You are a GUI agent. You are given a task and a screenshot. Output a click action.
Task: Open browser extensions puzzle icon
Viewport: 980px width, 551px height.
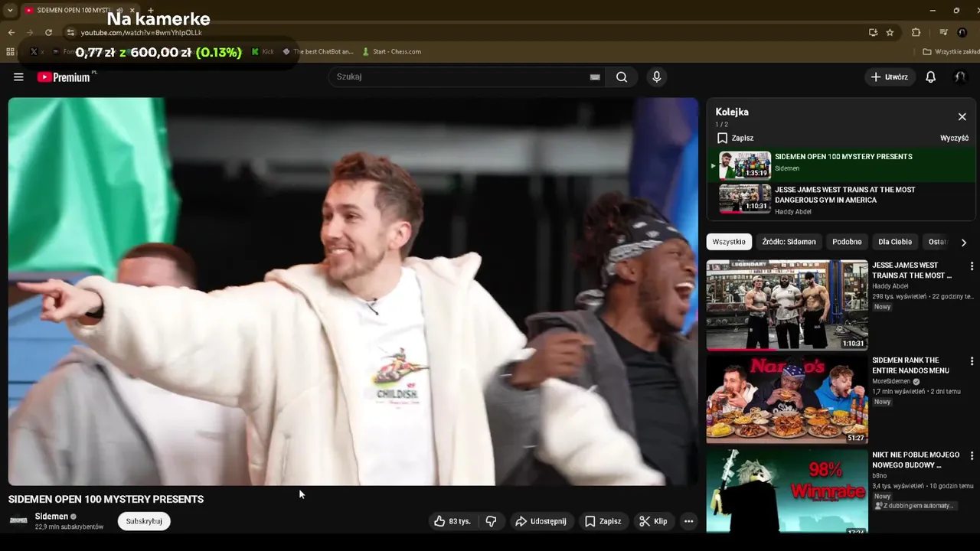(x=916, y=32)
